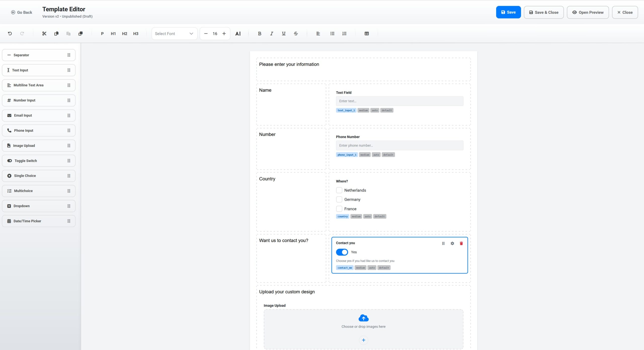The width and height of the screenshot is (644, 350).
Task: Toggle the Contact you Yes switch
Action: [x=342, y=252]
